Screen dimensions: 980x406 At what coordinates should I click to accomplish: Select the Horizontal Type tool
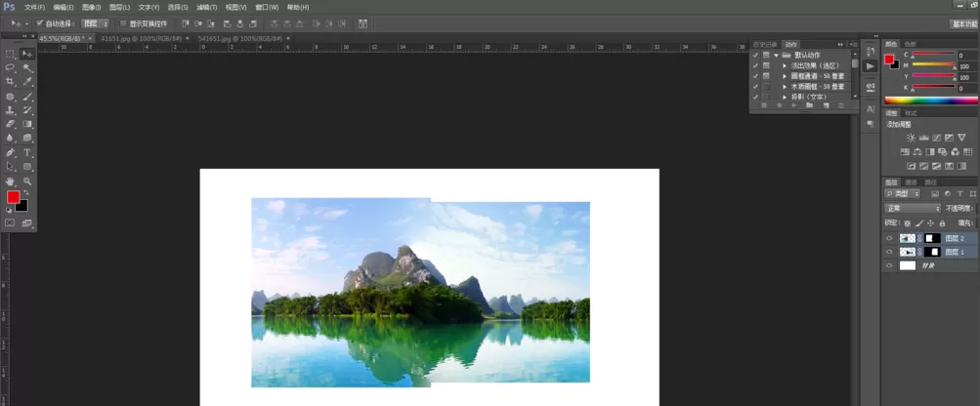pyautogui.click(x=27, y=152)
